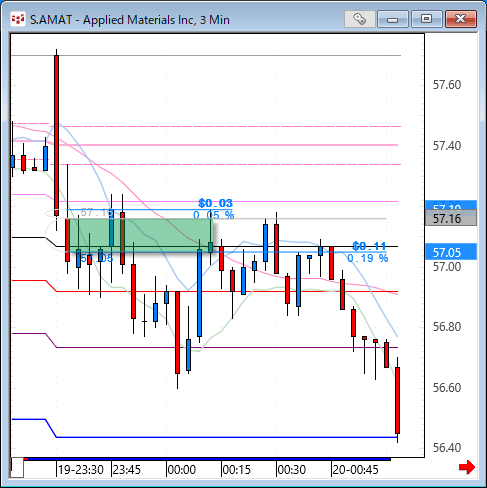The width and height of the screenshot is (487, 488).
Task: Click the last red candle at far right
Action: pyautogui.click(x=397, y=400)
